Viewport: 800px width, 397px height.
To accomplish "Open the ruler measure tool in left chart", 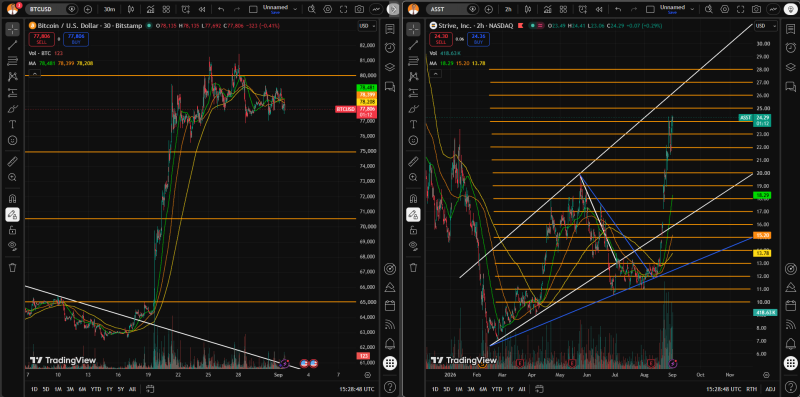I will tap(13, 162).
